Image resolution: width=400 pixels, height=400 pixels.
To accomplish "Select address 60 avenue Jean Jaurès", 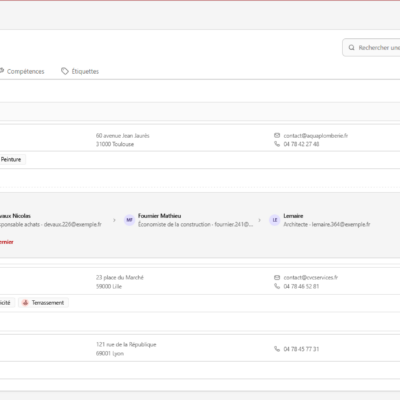I will [123, 136].
